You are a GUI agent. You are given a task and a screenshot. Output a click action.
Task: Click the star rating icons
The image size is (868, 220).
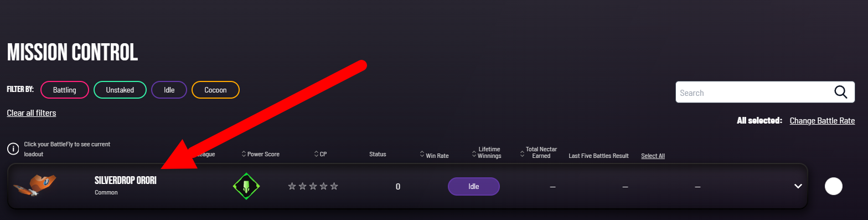[x=313, y=186]
